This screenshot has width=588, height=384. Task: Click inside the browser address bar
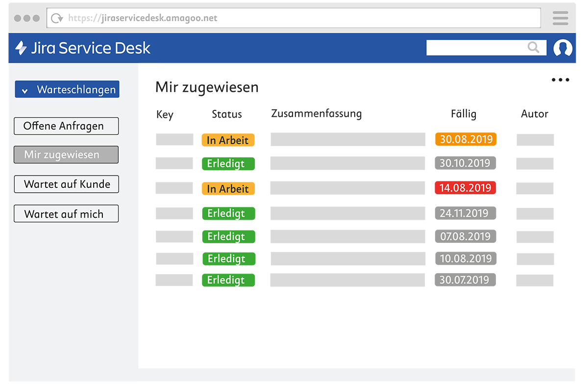tap(294, 18)
